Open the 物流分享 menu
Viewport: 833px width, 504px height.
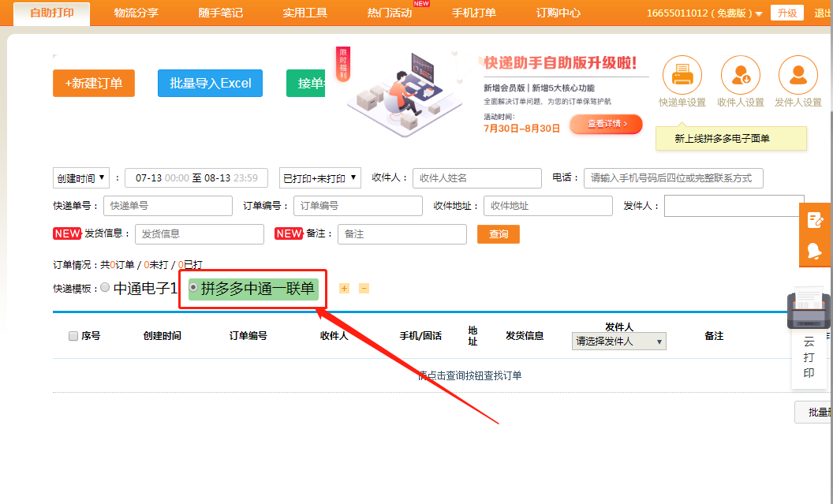tap(136, 13)
